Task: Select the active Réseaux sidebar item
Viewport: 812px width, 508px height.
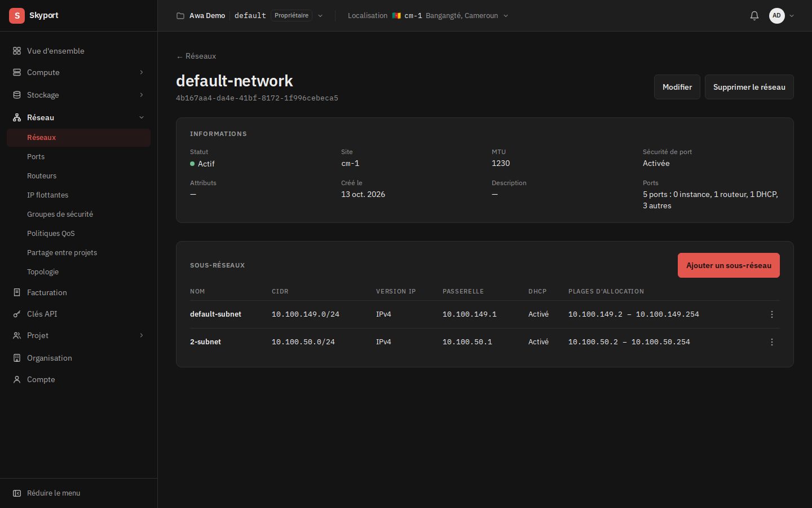Action: pos(79,138)
